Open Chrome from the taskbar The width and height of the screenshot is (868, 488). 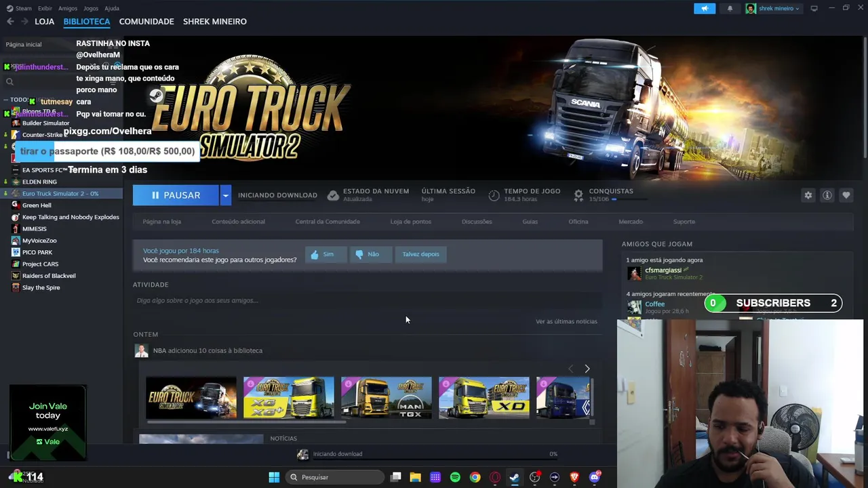click(x=475, y=477)
